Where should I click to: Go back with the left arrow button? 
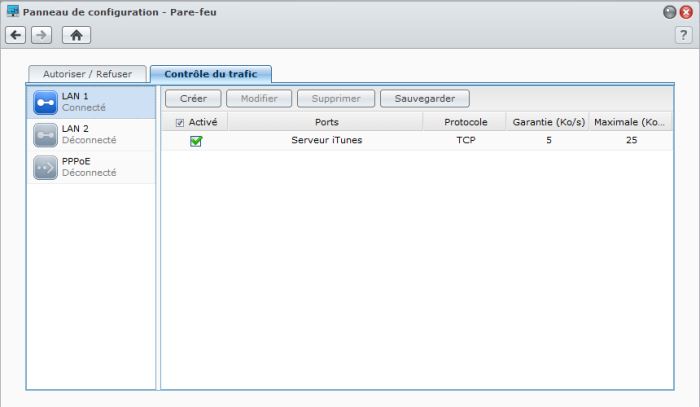[x=16, y=35]
